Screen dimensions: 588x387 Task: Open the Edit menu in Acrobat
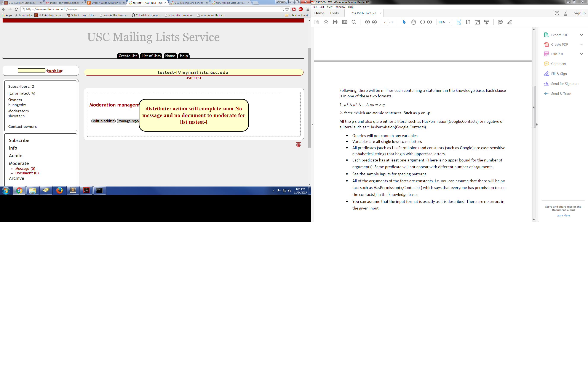[322, 7]
